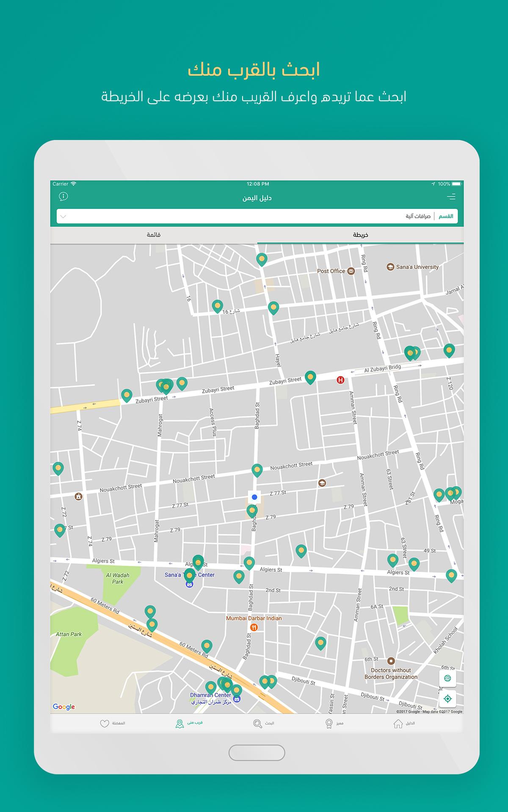
Task: Expand the القسم category dropdown chevron
Action: point(63,217)
